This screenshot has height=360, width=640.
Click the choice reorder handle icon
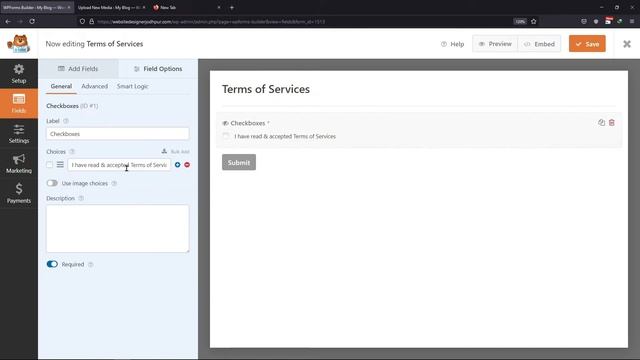point(60,164)
